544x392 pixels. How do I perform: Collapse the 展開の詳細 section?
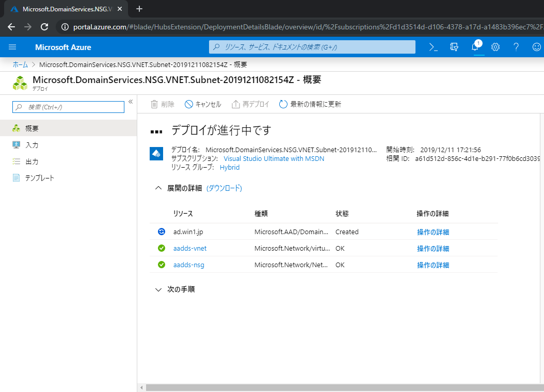click(x=158, y=188)
